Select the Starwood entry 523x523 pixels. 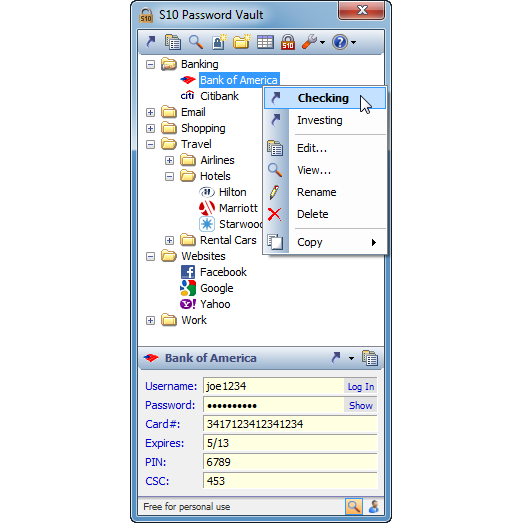(x=241, y=224)
